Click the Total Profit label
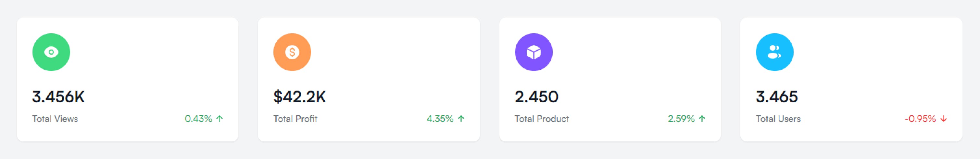This screenshot has height=159, width=980. [295, 119]
